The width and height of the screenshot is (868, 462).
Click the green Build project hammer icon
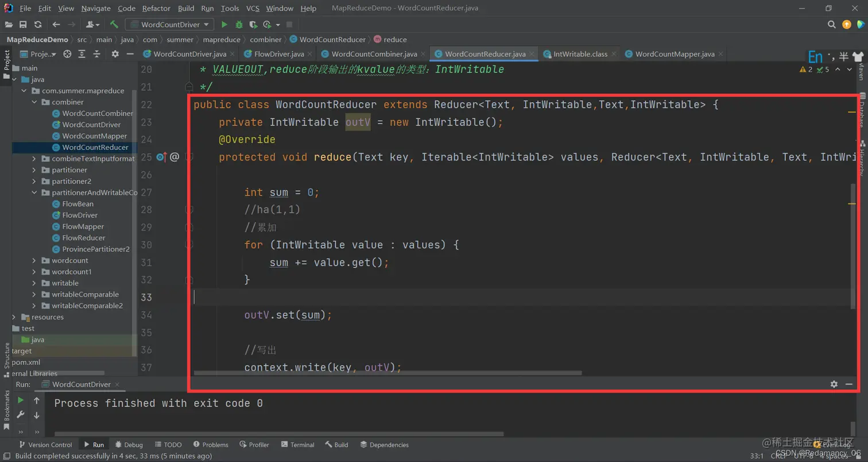coord(114,25)
